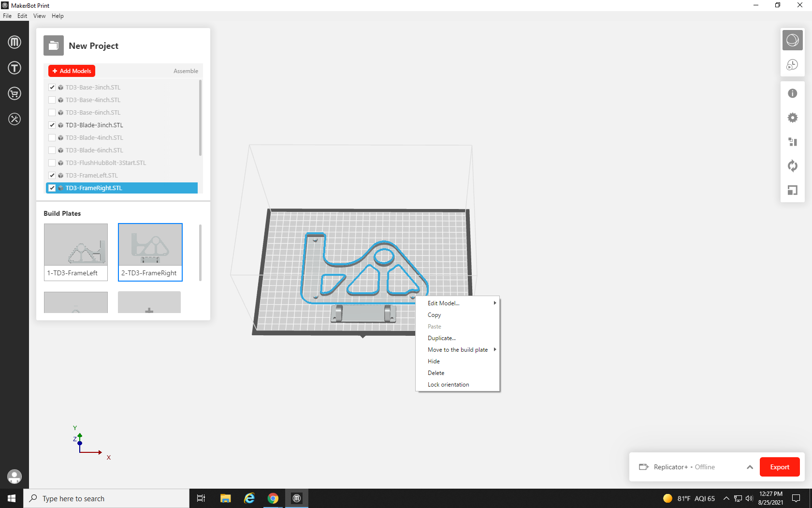
Task: Select build plate 2-TD3-FrameRight thumbnail
Action: click(x=150, y=252)
